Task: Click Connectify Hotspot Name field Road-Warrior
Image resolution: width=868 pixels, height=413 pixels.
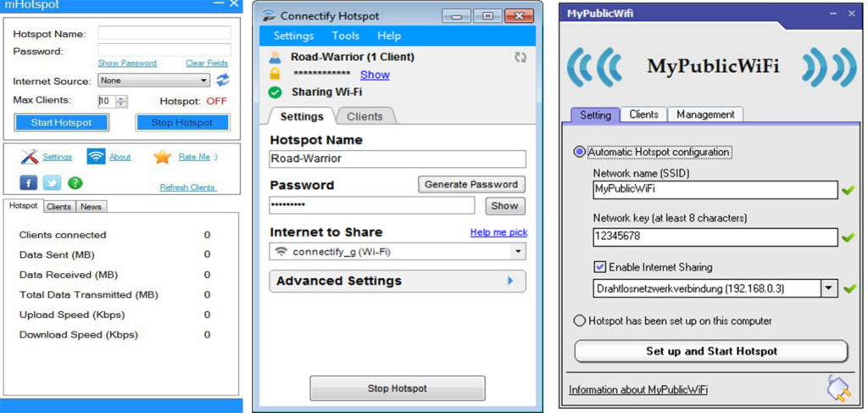Action: (398, 159)
